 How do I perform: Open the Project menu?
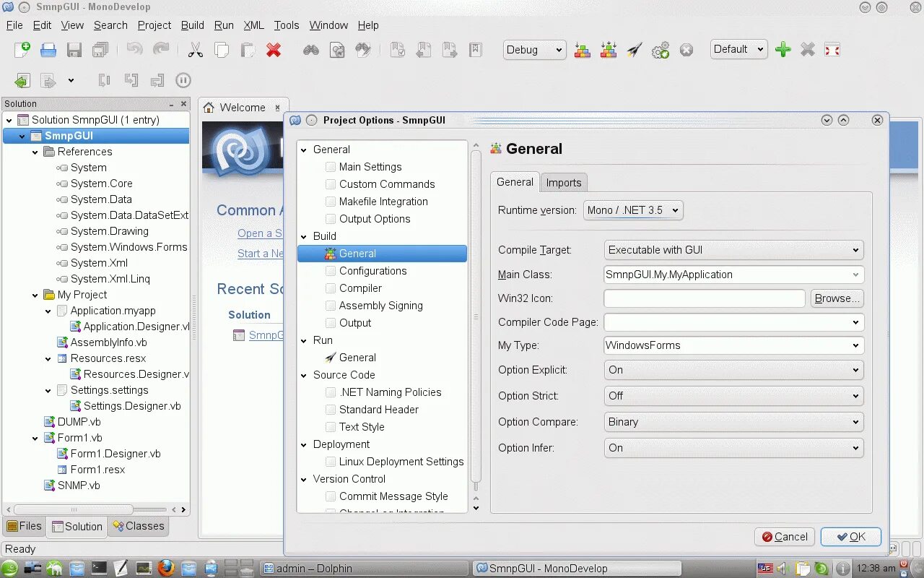(x=154, y=25)
